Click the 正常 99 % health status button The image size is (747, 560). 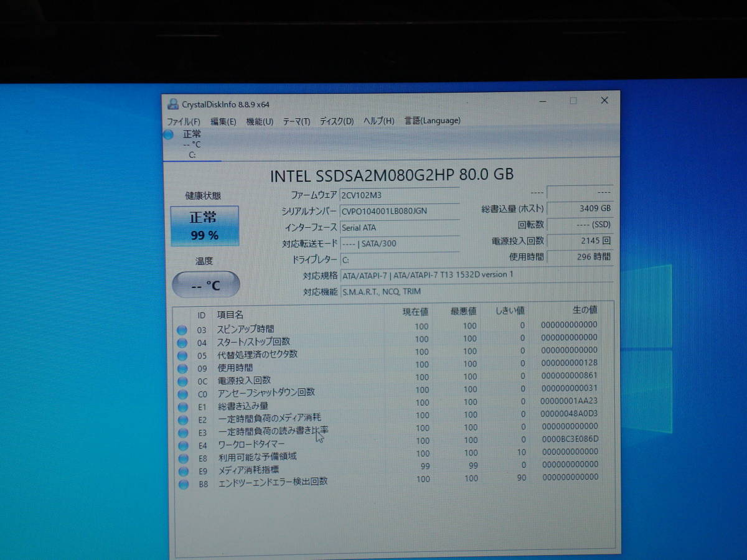click(204, 226)
